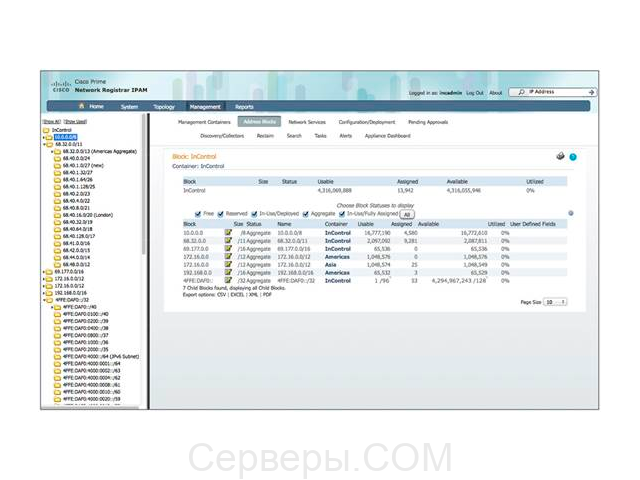Uncheck the Free status checkbox

pyautogui.click(x=197, y=213)
